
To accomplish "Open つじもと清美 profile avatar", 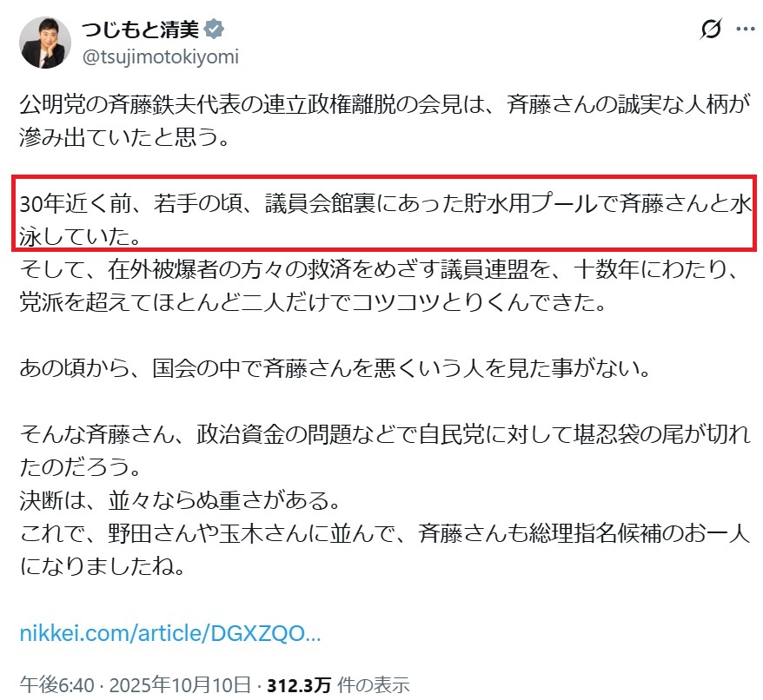I will pyautogui.click(x=45, y=43).
